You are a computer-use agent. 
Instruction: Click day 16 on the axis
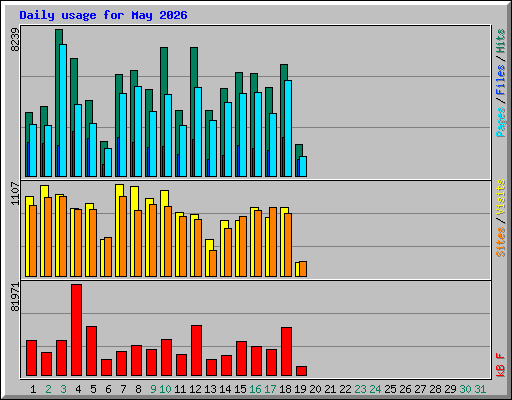pyautogui.click(x=255, y=389)
